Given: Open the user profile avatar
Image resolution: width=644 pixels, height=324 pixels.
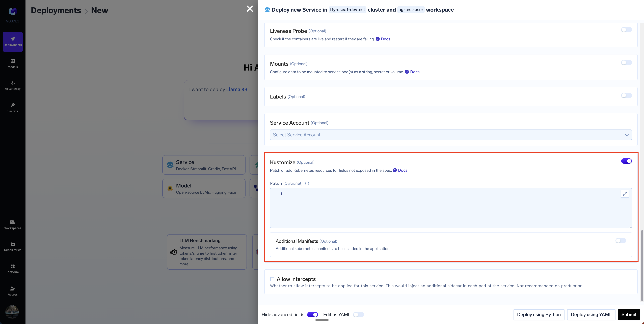Looking at the screenshot, I should [x=12, y=311].
